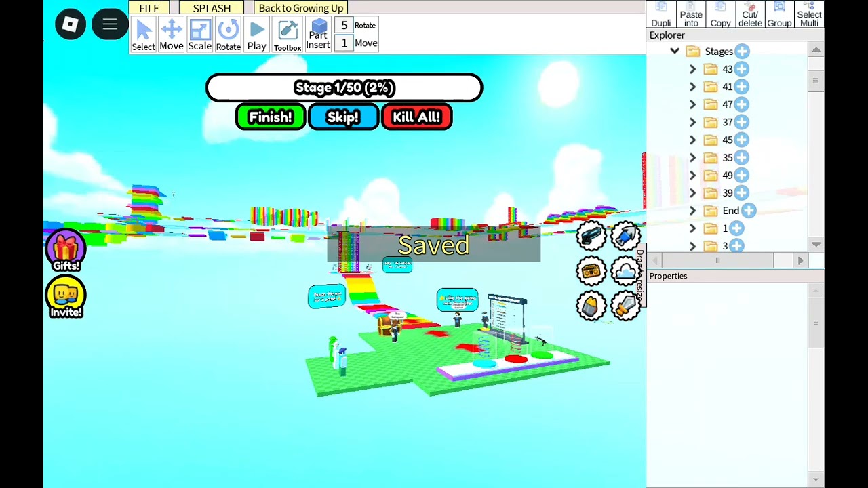Select the crown helmet gear icon
Image resolution: width=868 pixels, height=488 pixels.
click(x=591, y=306)
